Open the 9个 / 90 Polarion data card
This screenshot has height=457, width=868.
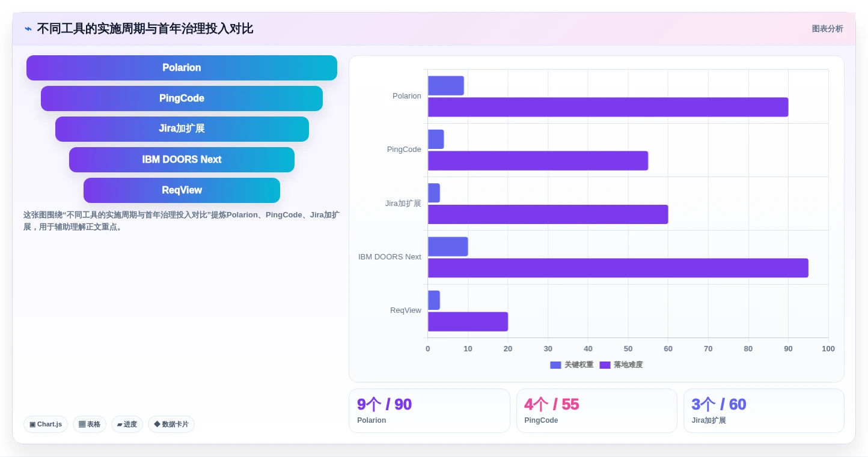429,411
